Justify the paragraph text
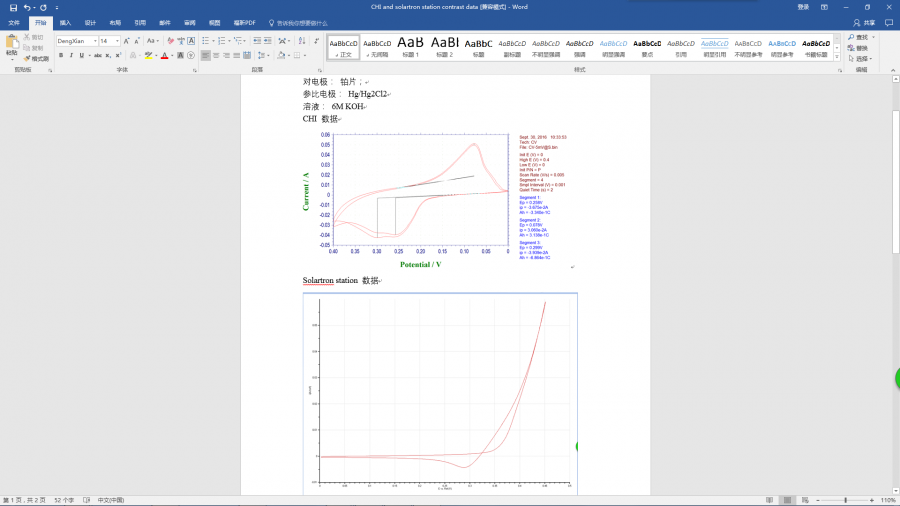 (236, 56)
